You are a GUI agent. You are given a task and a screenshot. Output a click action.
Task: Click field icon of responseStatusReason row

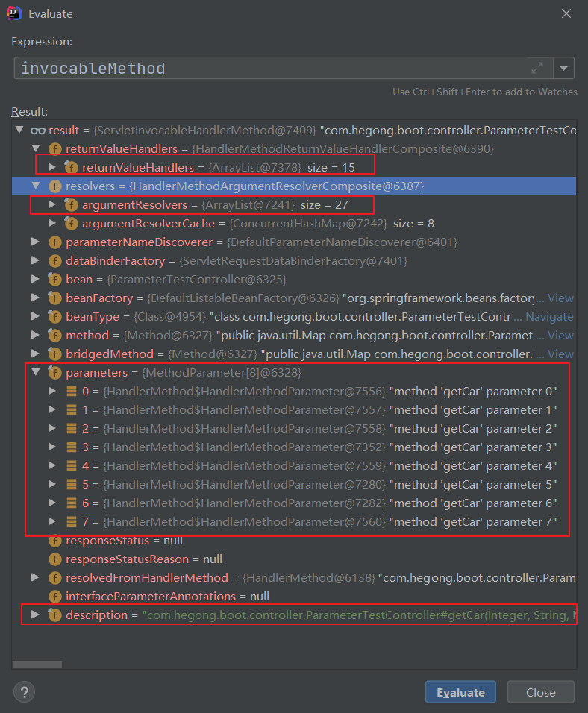55,559
